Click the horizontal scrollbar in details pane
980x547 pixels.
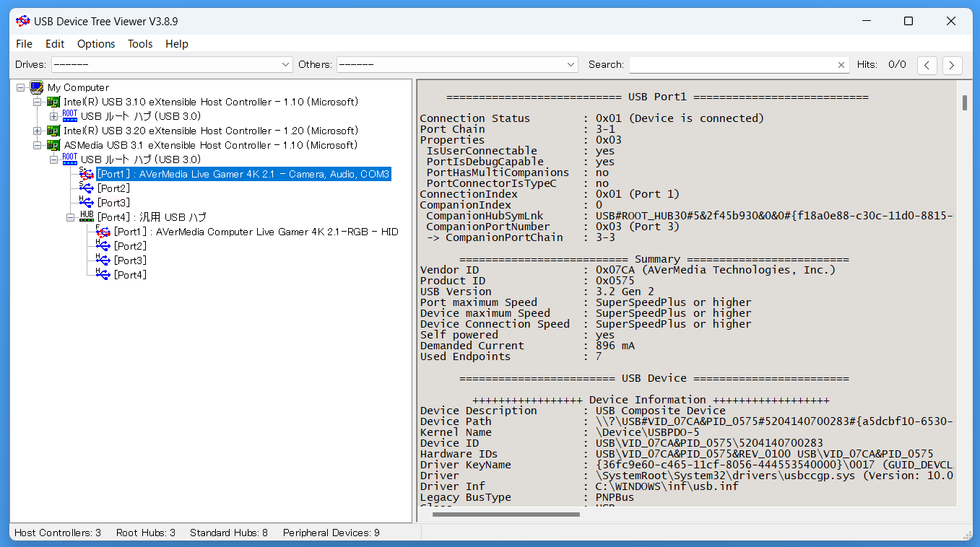pos(506,515)
